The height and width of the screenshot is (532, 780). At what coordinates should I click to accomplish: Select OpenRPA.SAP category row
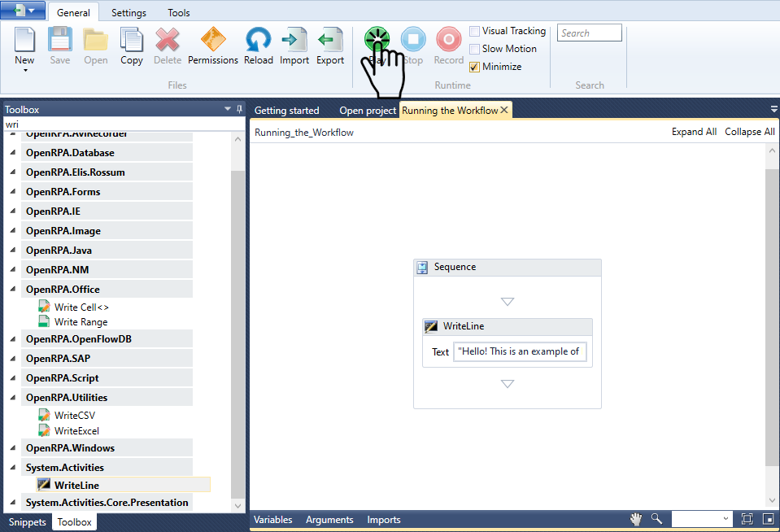click(x=107, y=358)
